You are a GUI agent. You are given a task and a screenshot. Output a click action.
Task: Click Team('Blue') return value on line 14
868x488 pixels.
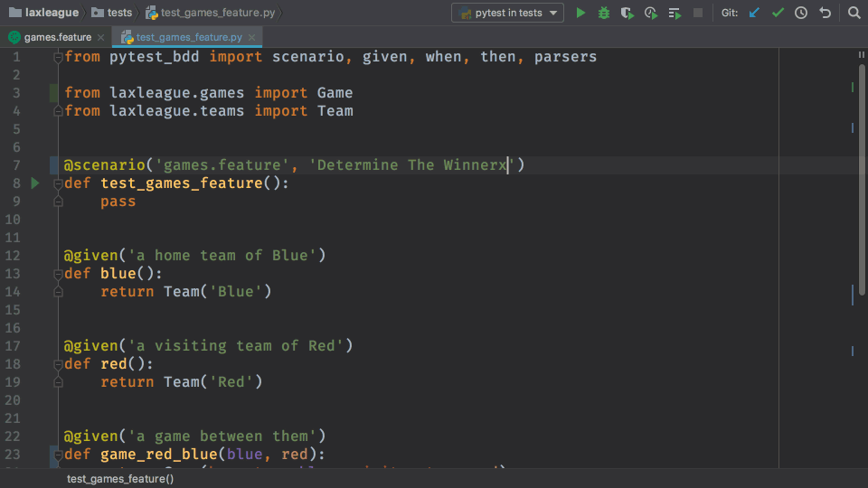pyautogui.click(x=218, y=292)
